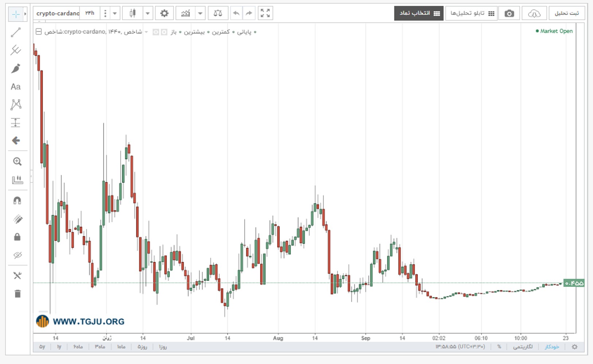593x364 pixels.
Task: Select the ruler measure tool
Action: click(17, 180)
